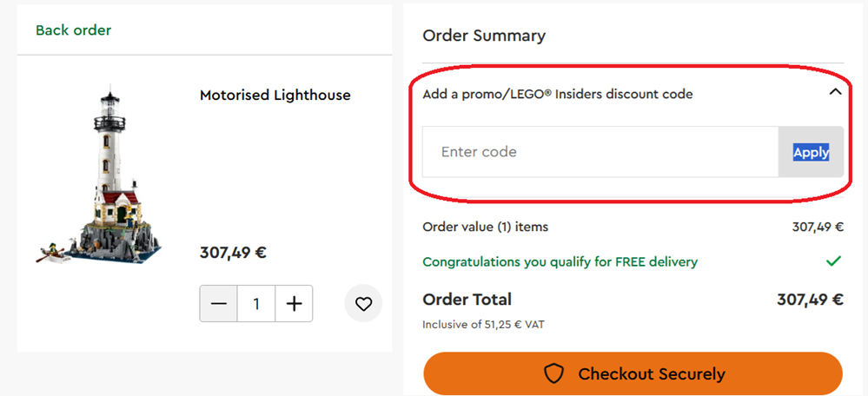Decrease quantity with the minus button

pyautogui.click(x=219, y=304)
